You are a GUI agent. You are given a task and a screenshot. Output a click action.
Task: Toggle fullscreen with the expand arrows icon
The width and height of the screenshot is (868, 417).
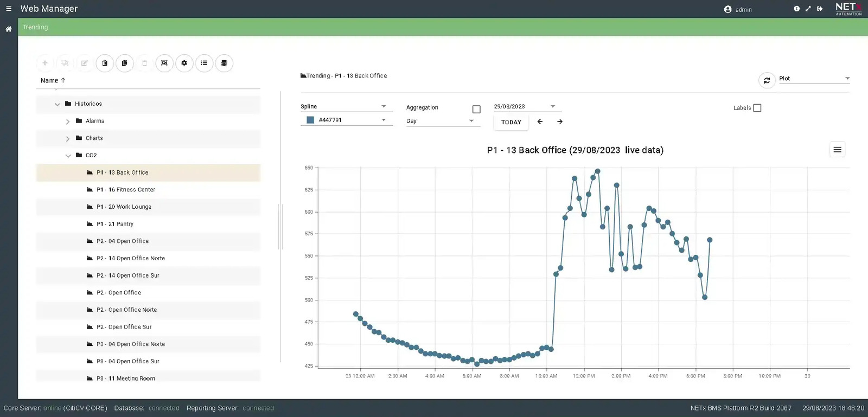tap(808, 9)
